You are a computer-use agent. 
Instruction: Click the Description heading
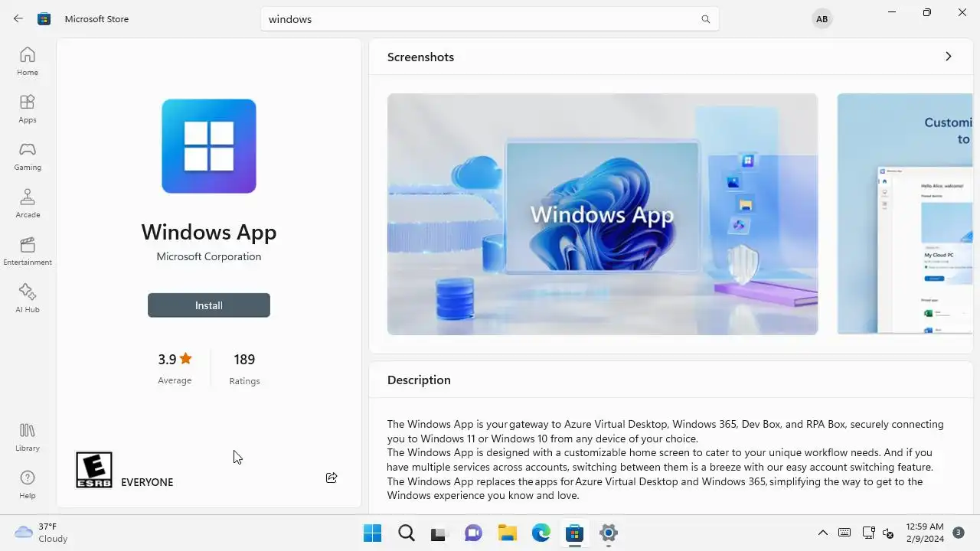click(419, 380)
